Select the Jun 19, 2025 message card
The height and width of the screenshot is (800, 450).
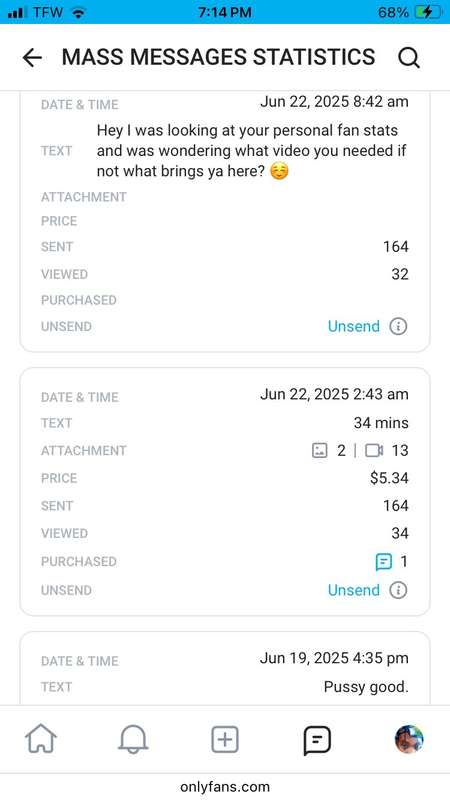coord(225,669)
